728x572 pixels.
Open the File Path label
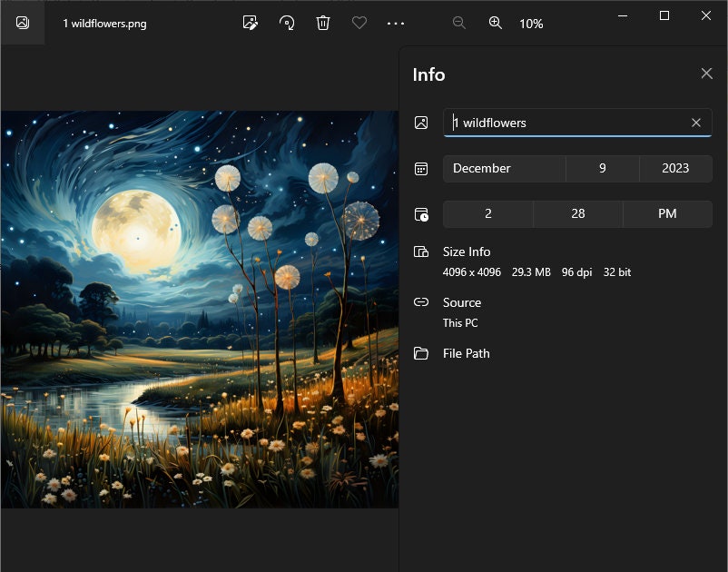tap(467, 354)
